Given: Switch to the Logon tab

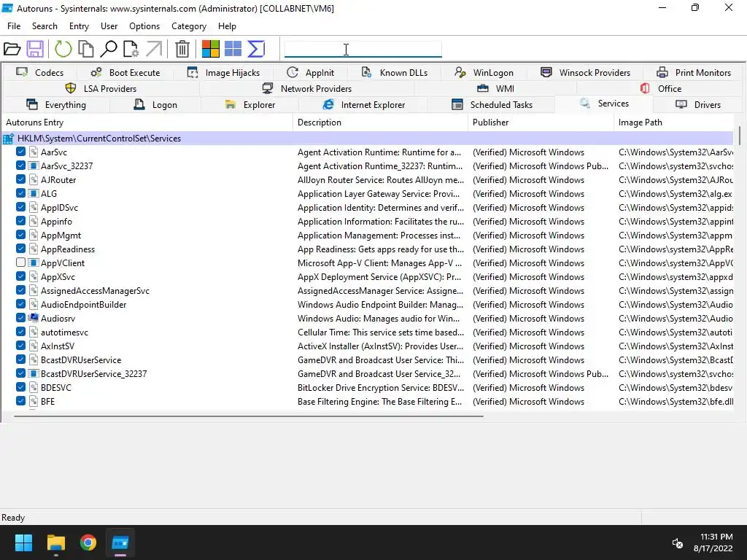Looking at the screenshot, I should coord(155,105).
